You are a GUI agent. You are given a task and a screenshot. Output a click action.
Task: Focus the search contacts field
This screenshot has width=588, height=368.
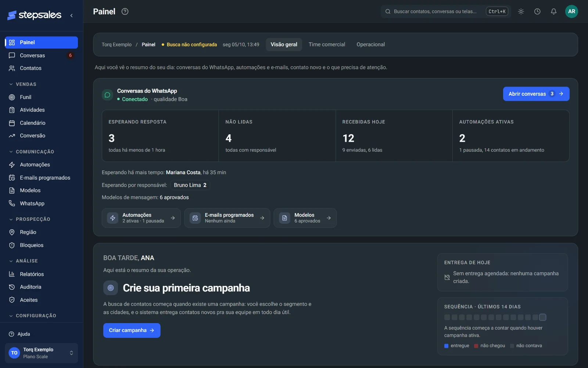pos(446,11)
